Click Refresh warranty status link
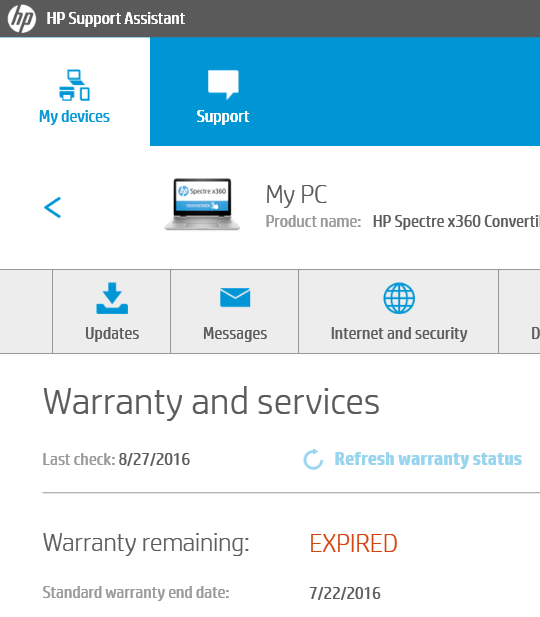 [x=428, y=459]
